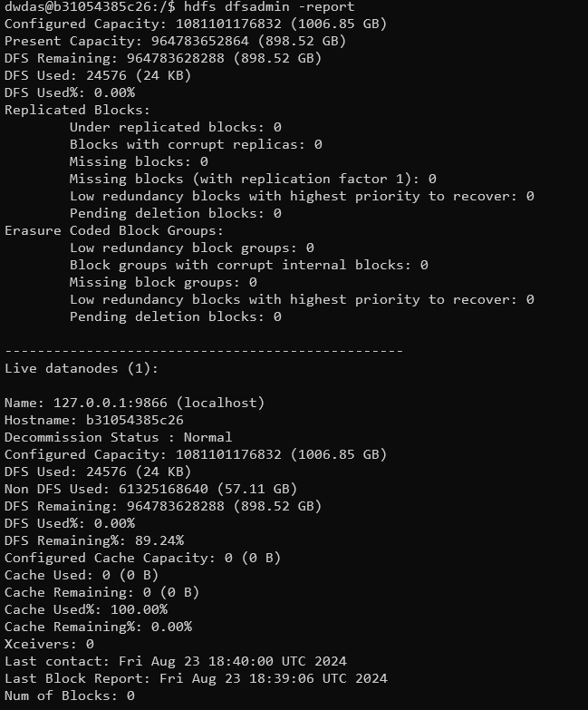Click the 'Under replicated blocks: 0' line
This screenshot has width=588, height=710.
coord(175,127)
